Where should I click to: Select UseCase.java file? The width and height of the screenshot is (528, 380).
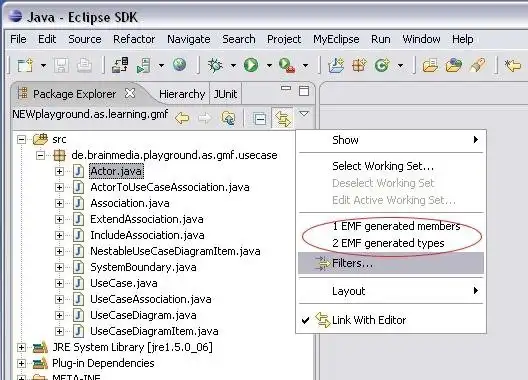coord(124,283)
